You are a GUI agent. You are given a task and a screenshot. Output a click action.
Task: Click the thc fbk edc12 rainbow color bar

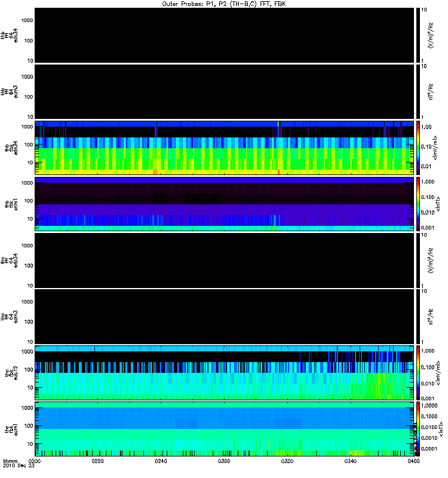click(x=418, y=373)
